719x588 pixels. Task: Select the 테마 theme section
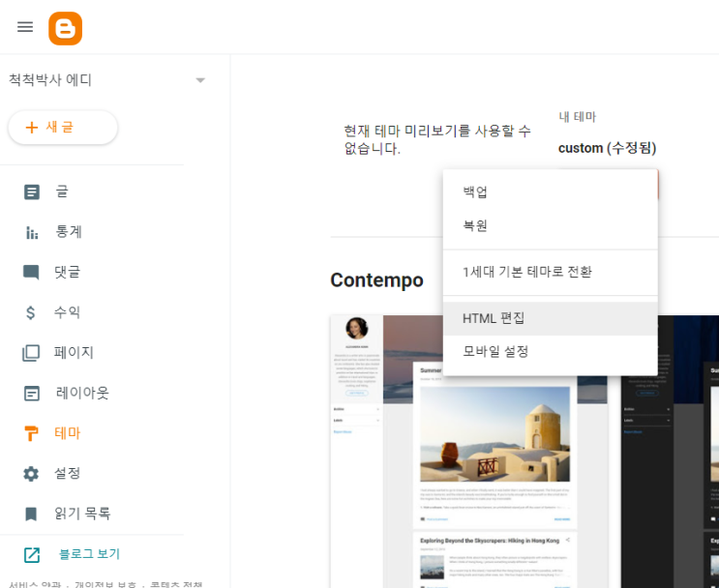point(68,432)
